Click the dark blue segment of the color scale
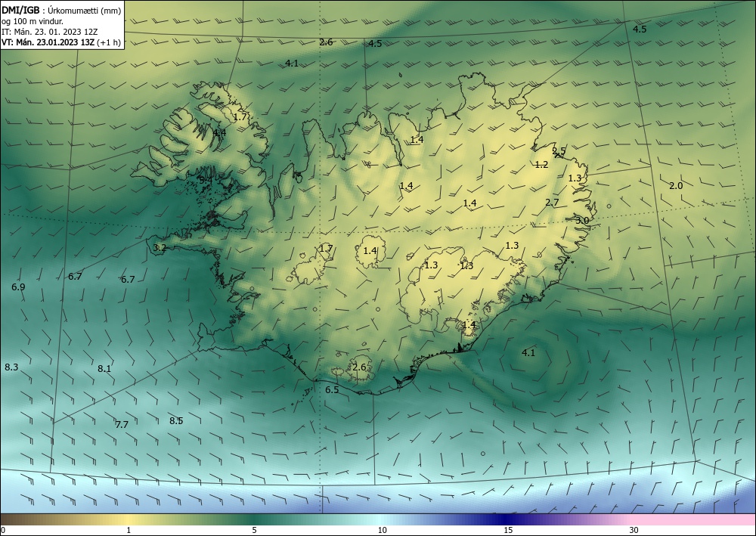 coord(507,519)
